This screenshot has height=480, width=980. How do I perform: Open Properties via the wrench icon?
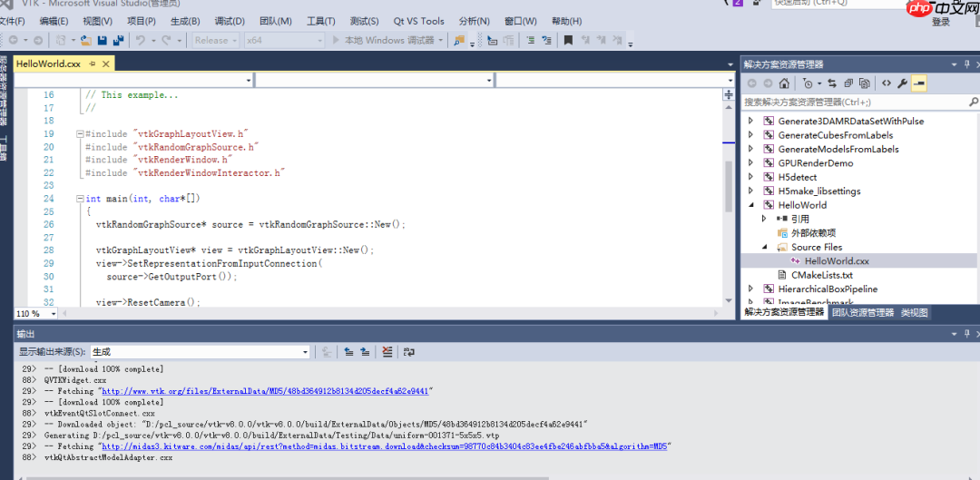pyautogui.click(x=902, y=83)
